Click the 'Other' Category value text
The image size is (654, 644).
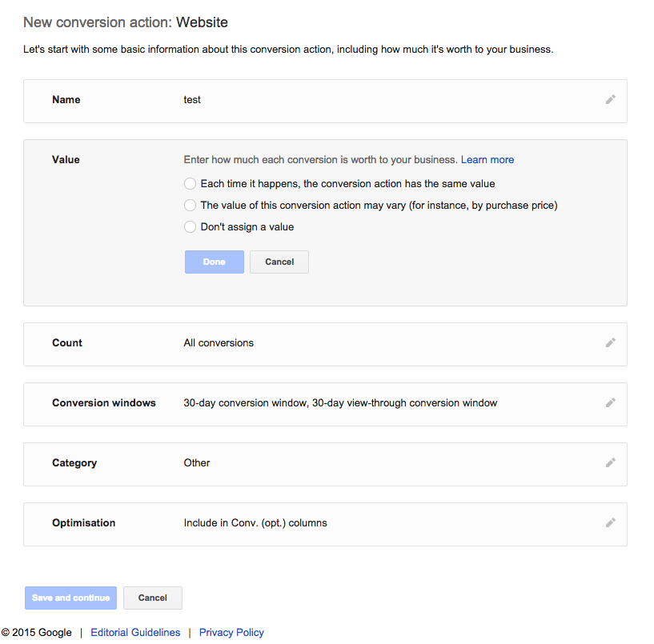[x=196, y=462]
